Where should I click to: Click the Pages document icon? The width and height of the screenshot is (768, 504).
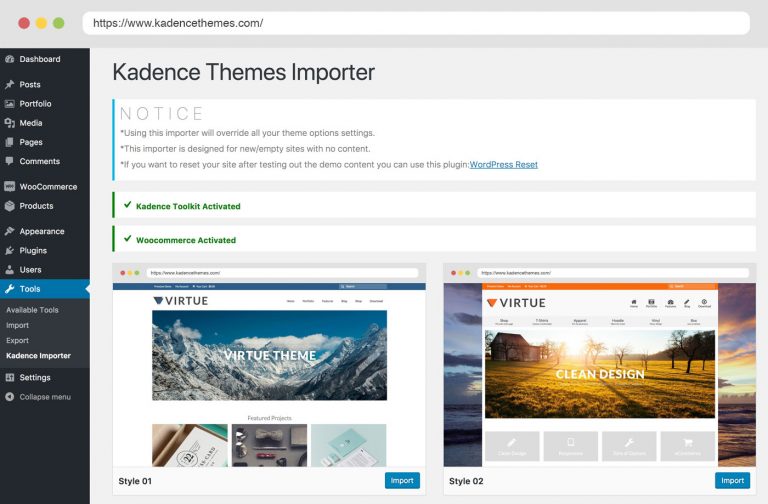9,142
